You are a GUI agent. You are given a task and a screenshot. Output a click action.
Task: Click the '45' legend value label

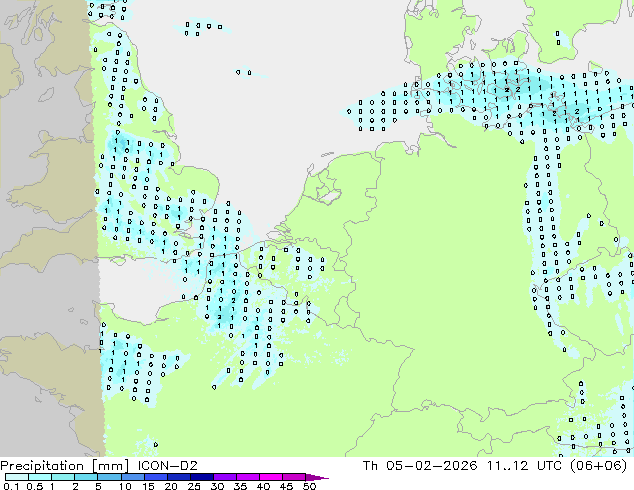286,486
